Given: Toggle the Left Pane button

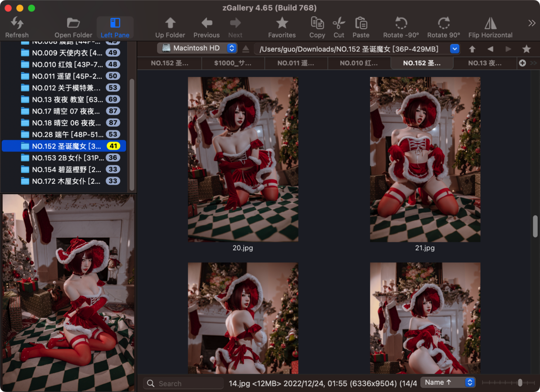Looking at the screenshot, I should point(115,27).
